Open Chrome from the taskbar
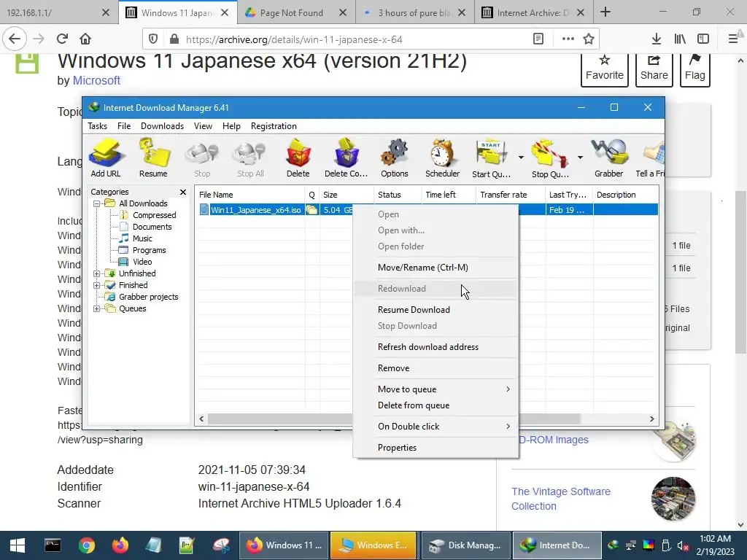 tap(86, 545)
